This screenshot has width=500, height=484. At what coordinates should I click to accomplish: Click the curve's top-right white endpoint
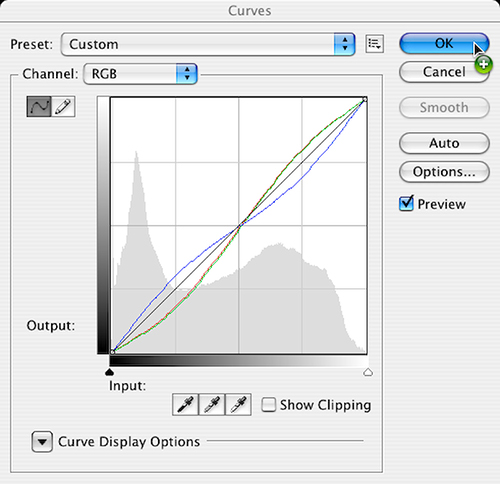[x=365, y=99]
